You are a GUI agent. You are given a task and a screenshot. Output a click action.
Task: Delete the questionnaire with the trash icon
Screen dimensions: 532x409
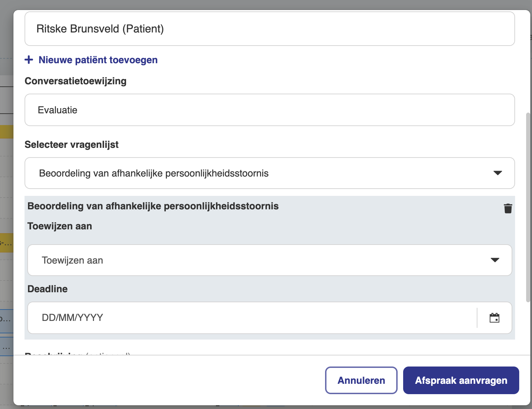tap(507, 209)
